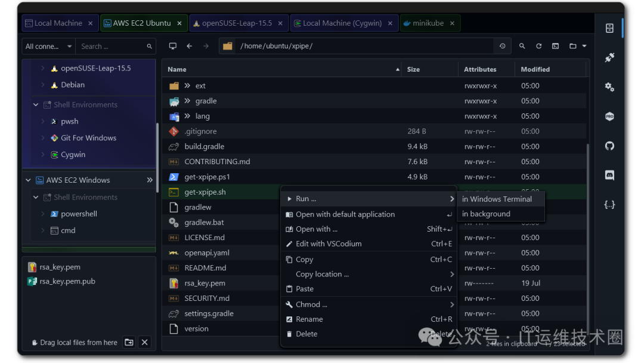Expand the powershell entry
The width and height of the screenshot is (644, 363).
pos(43,214)
